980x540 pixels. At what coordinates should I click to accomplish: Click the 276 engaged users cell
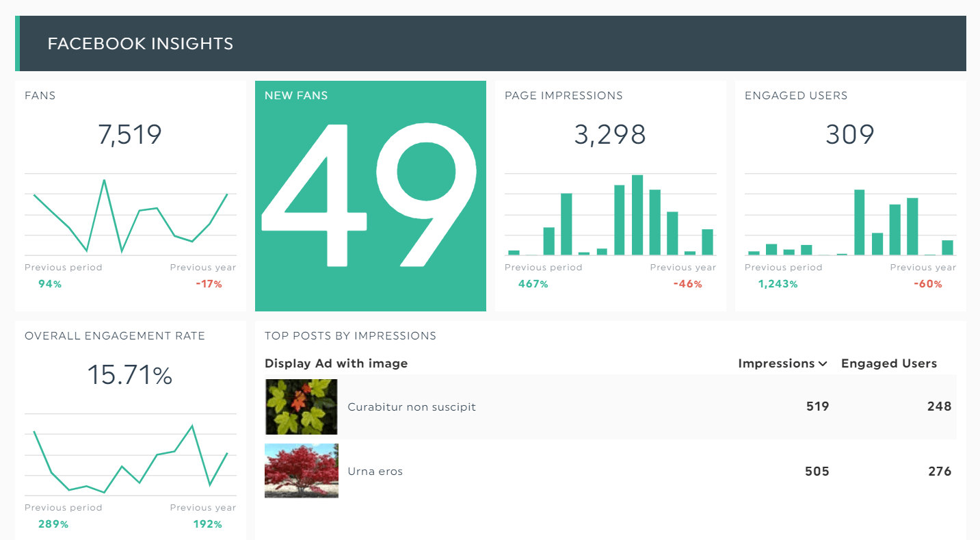pos(940,471)
